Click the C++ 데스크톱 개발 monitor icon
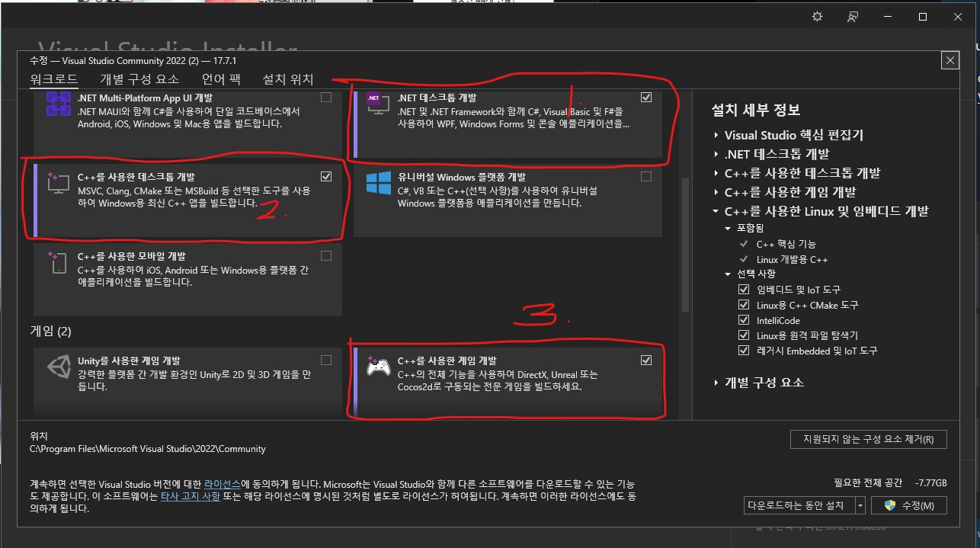 59,182
